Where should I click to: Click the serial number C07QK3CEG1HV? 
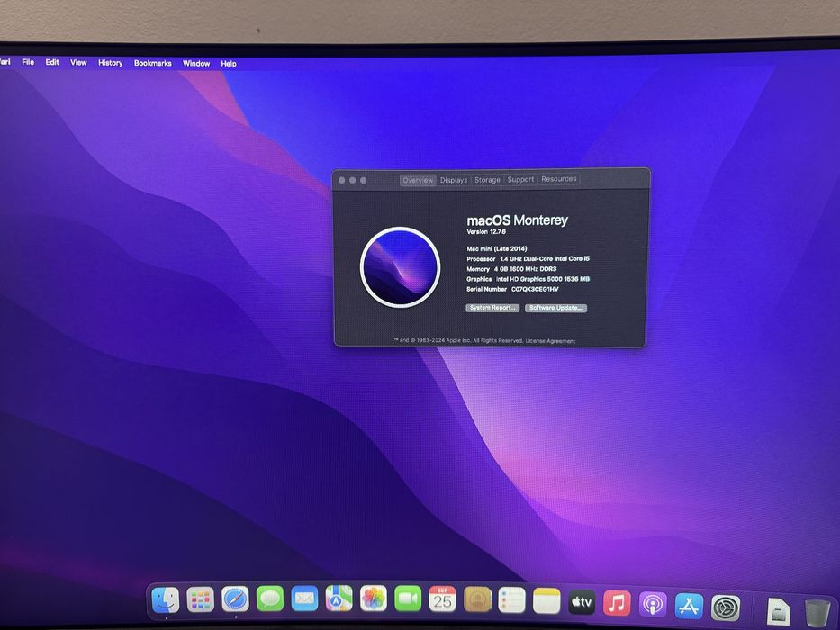coord(535,289)
